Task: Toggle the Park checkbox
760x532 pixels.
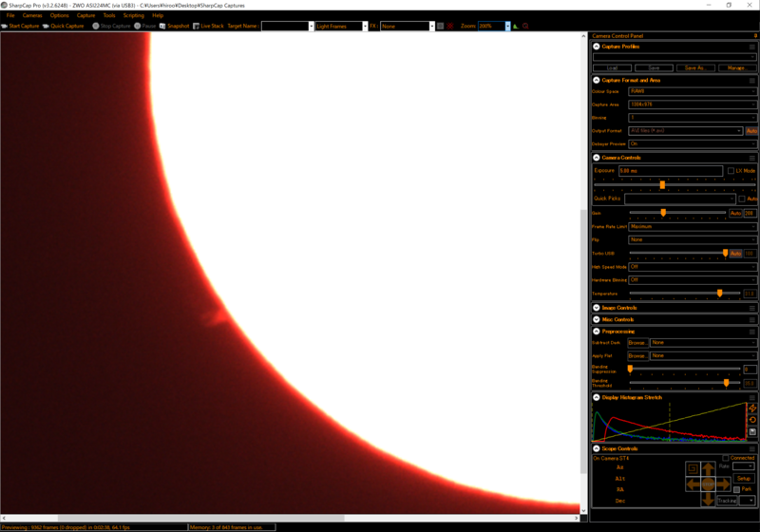Action: point(737,489)
